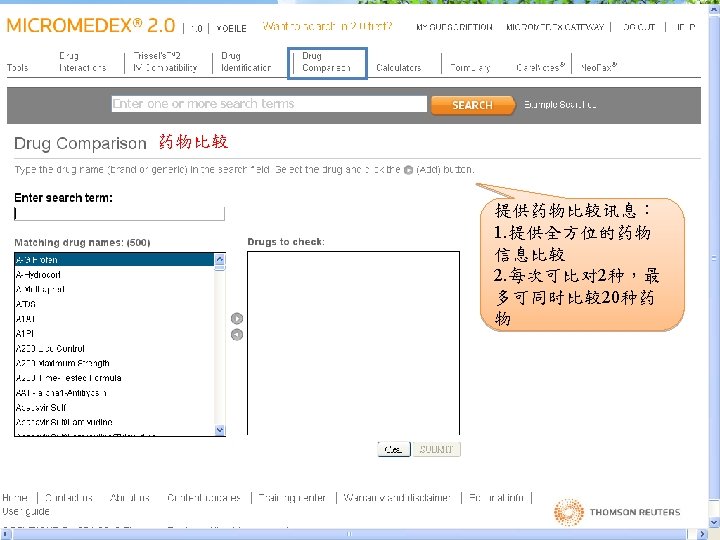The width and height of the screenshot is (720, 540).
Task: Open the CareNotes tab
Action: pos(540,67)
